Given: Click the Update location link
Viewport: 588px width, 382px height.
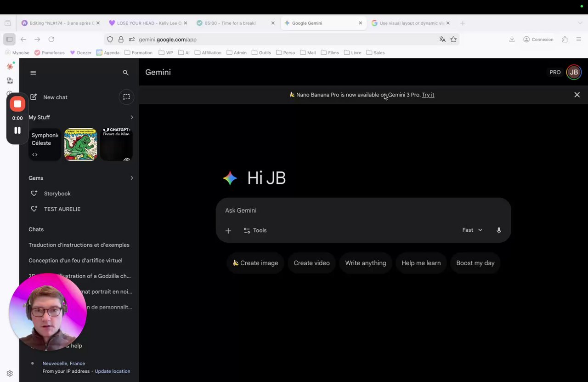Looking at the screenshot, I should pyautogui.click(x=113, y=371).
